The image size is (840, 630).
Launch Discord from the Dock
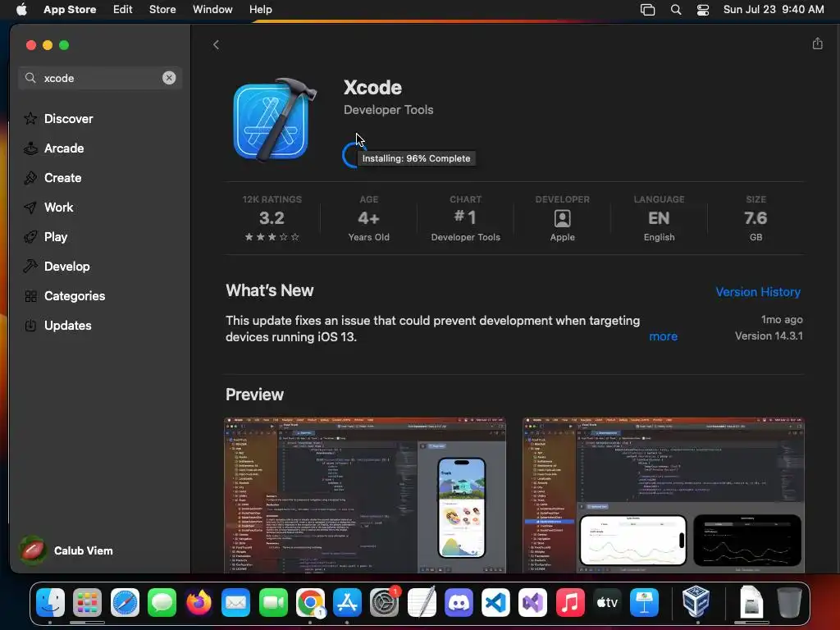pyautogui.click(x=459, y=602)
